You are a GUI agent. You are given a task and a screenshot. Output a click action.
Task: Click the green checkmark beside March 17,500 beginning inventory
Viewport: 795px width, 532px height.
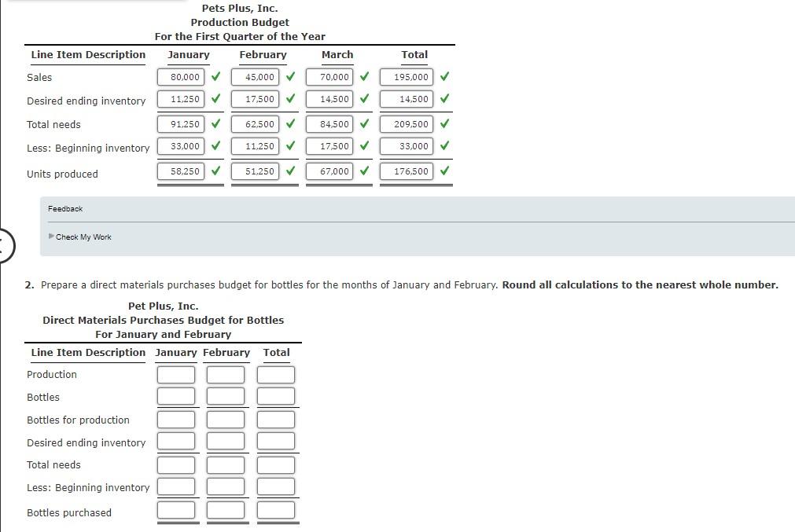point(365,145)
